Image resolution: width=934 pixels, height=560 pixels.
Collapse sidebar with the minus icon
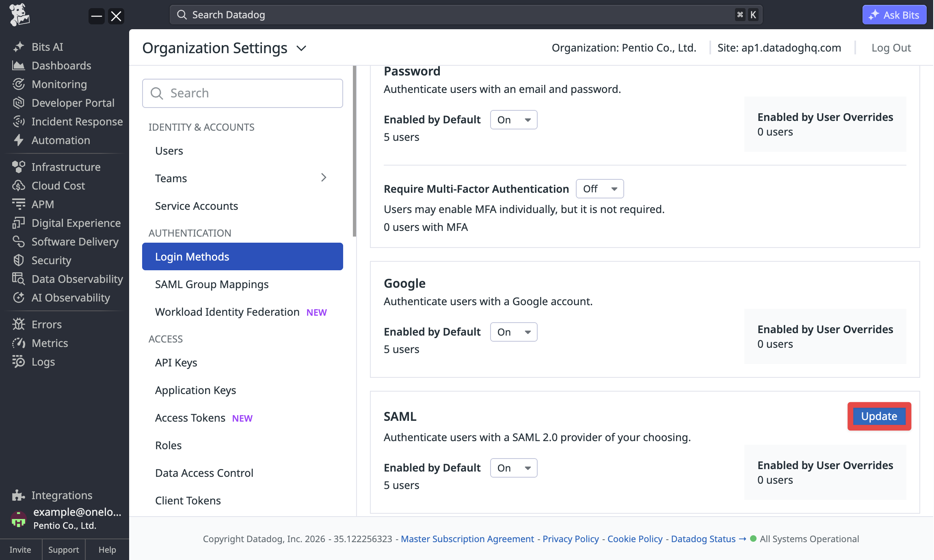pyautogui.click(x=97, y=16)
